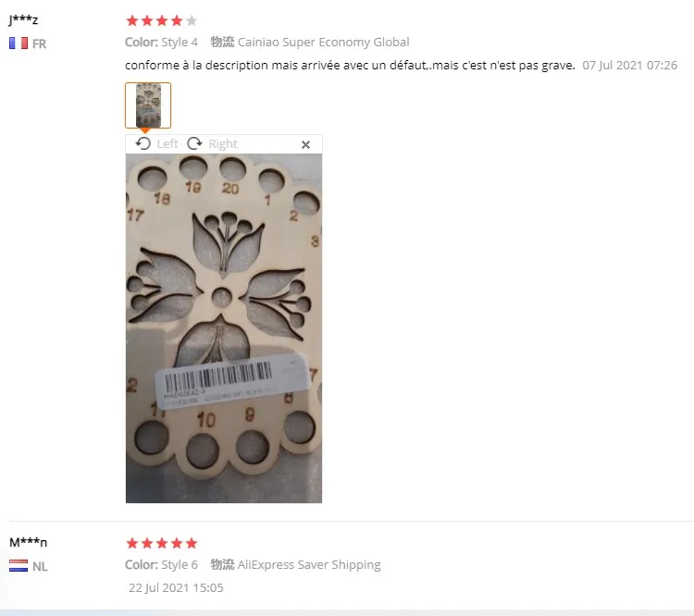Click the first red star of J***z's review

click(132, 20)
